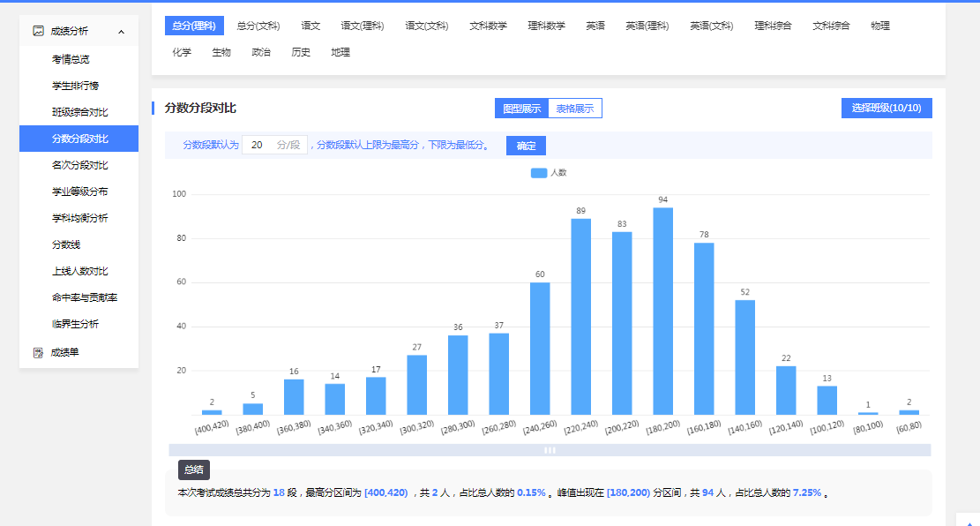
Task: Click the 成绩分析 chart icon in sidebar
Action: [38, 31]
